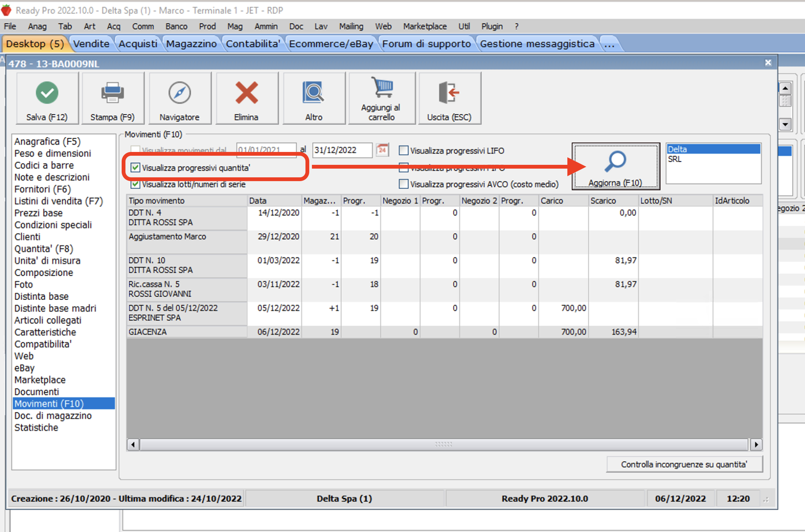The width and height of the screenshot is (805, 532).
Task: Open the Forum di supporto tab
Action: pyautogui.click(x=426, y=44)
